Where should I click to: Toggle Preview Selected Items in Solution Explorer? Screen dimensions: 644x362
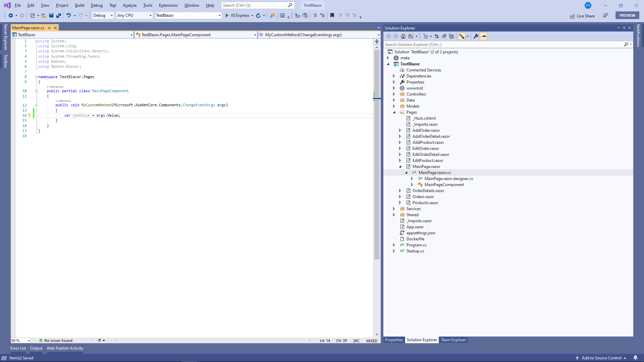pyautogui.click(x=483, y=36)
